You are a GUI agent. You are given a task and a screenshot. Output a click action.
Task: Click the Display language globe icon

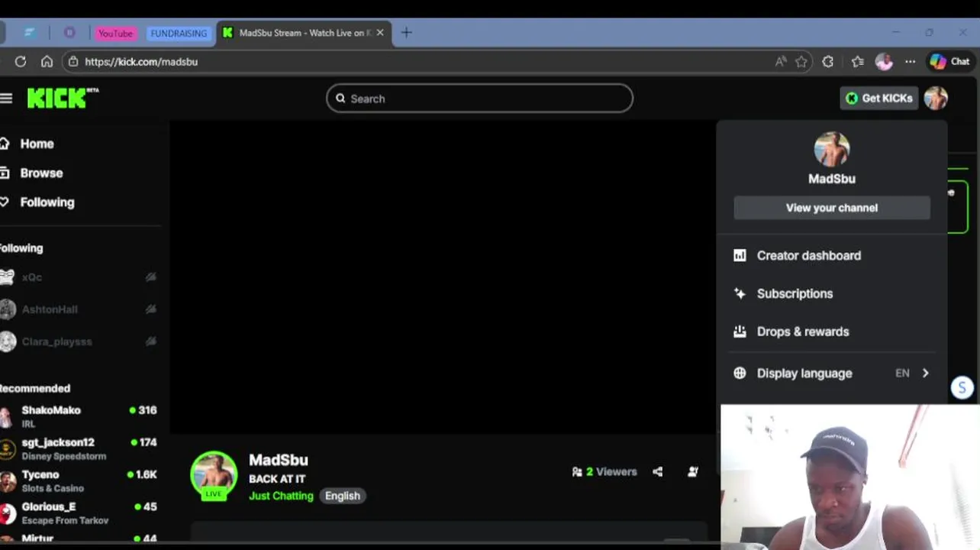click(740, 374)
